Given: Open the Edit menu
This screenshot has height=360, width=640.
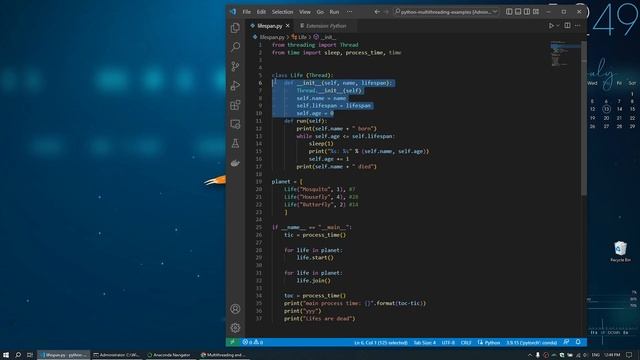Looking at the screenshot, I should click(x=261, y=12).
